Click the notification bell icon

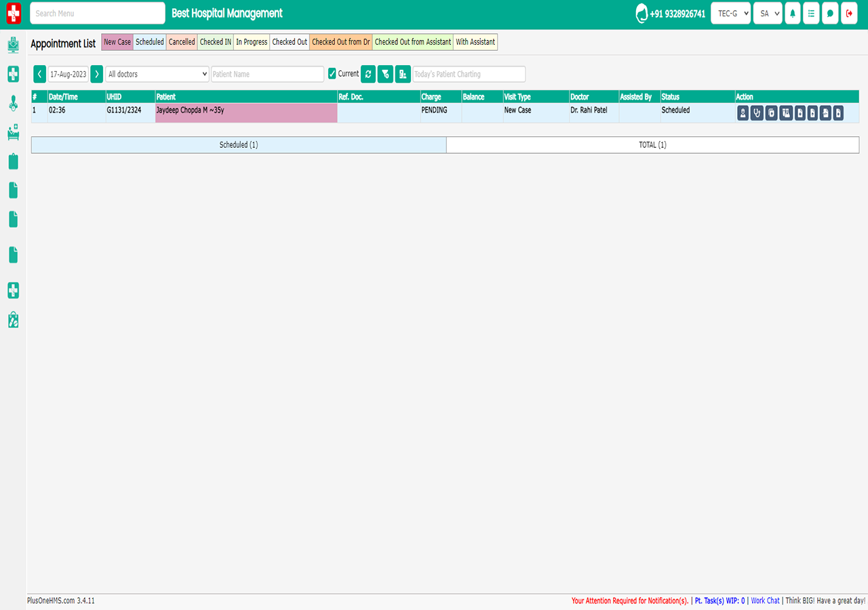(793, 14)
